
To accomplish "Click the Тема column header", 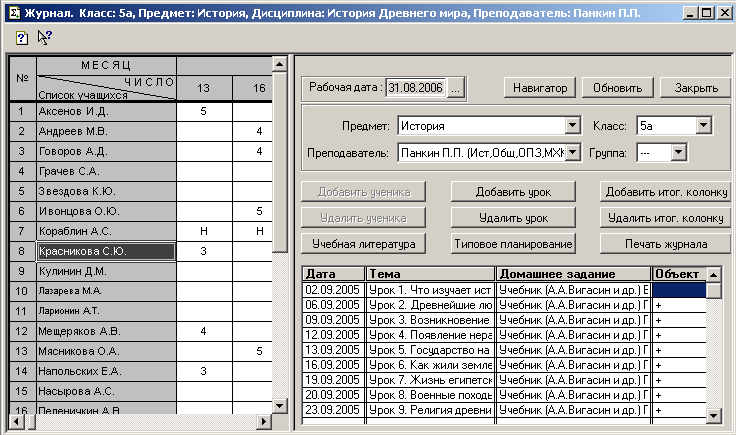I will click(x=430, y=274).
